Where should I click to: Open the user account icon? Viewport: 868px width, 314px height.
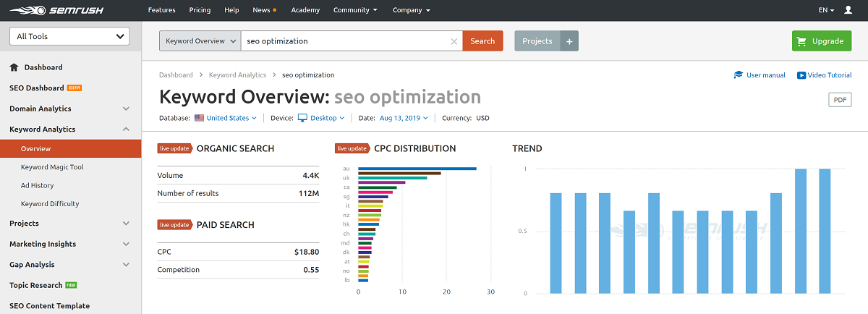848,10
